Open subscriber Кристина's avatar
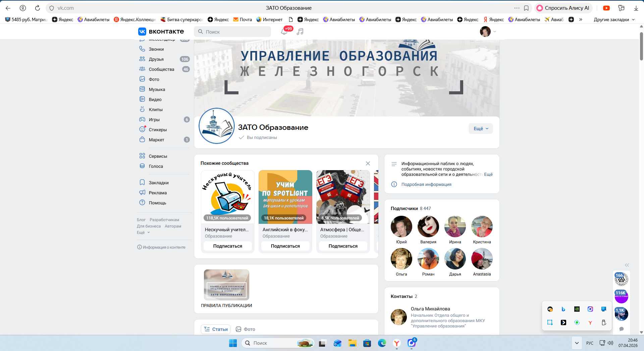Image resolution: width=644 pixels, height=351 pixels. [x=482, y=227]
